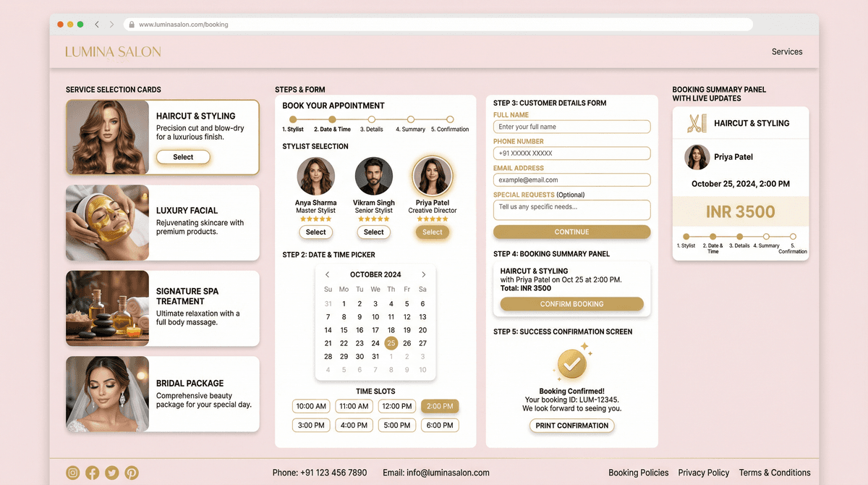Select the 2:00 PM time slot

[439, 406]
